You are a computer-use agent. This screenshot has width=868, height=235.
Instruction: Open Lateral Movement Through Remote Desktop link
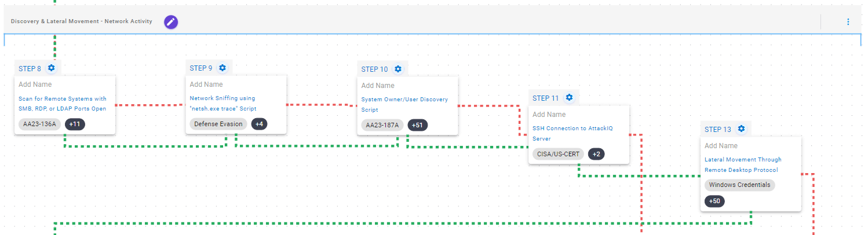pos(742,165)
